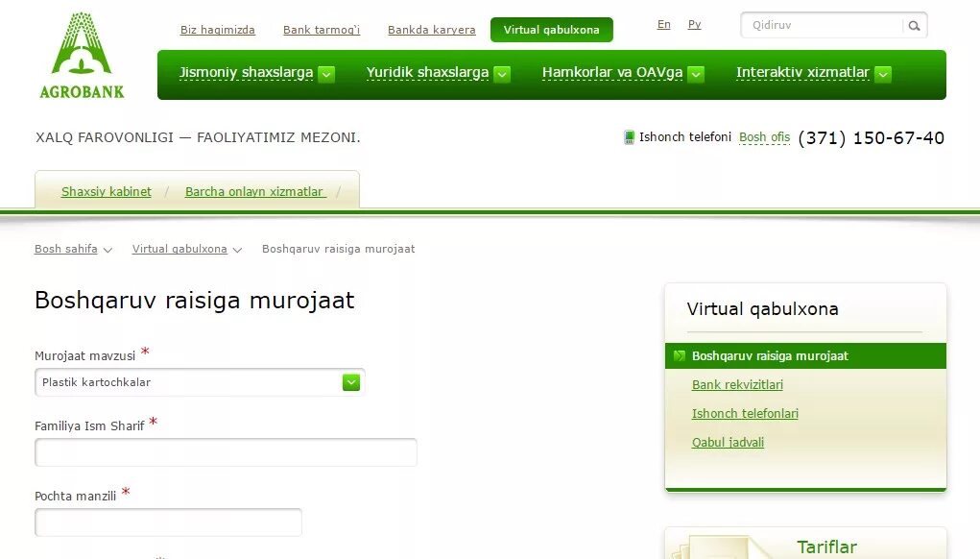The width and height of the screenshot is (980, 559).
Task: Open the Barcha onlayn xizmatlar tab
Action: (x=255, y=192)
